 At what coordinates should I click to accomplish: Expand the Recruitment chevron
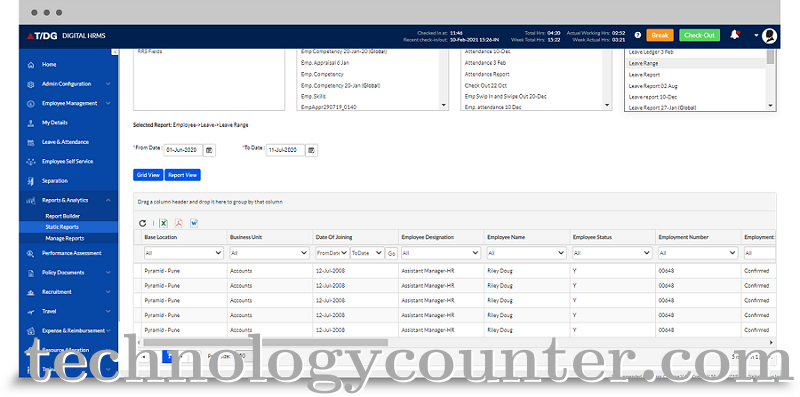click(108, 292)
